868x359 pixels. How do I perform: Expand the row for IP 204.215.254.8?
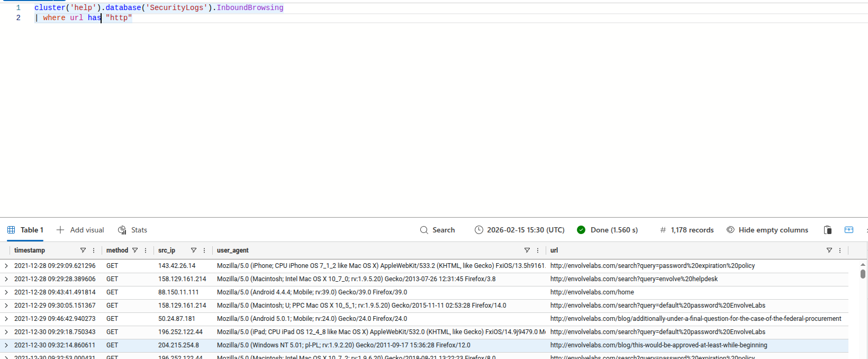[x=6, y=345]
